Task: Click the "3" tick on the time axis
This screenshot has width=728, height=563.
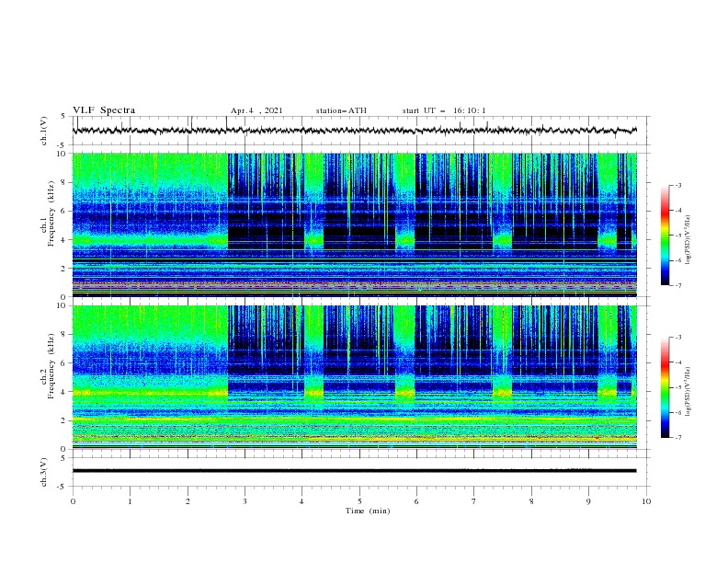Action: [x=245, y=501]
